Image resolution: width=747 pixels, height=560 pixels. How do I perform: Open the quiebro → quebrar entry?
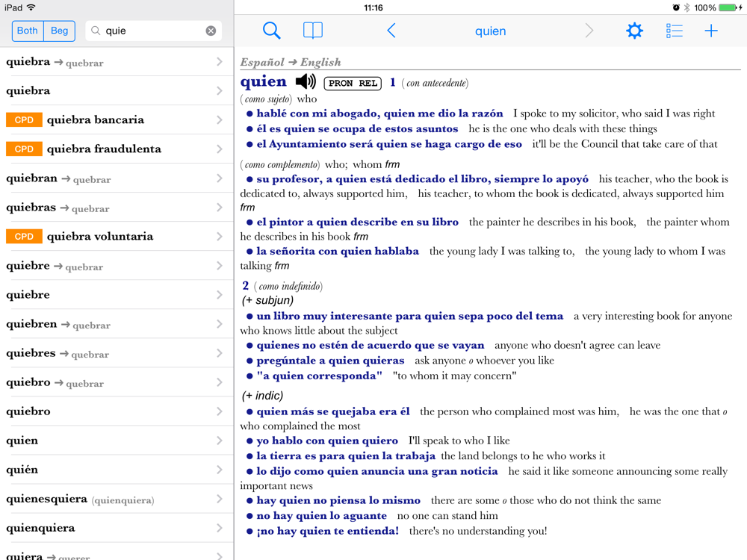click(117, 382)
